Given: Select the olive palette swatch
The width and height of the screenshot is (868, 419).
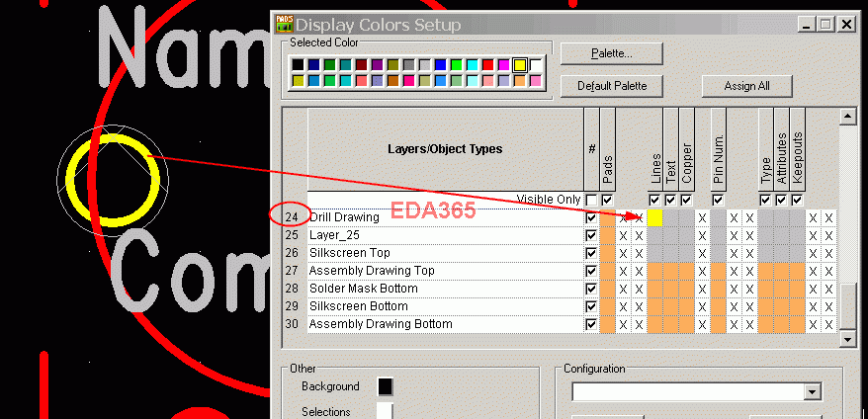Looking at the screenshot, I should click(x=393, y=65).
